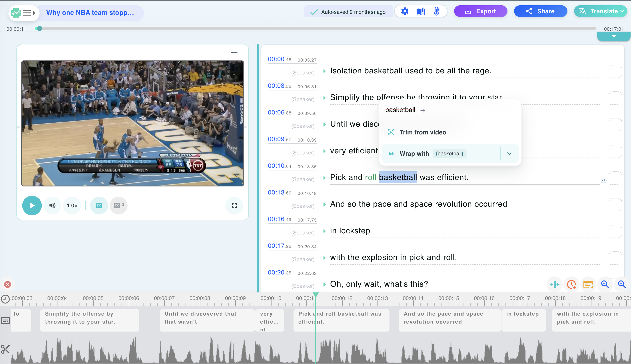Open the main menu logo button
This screenshot has height=364, width=631.
[24, 13]
